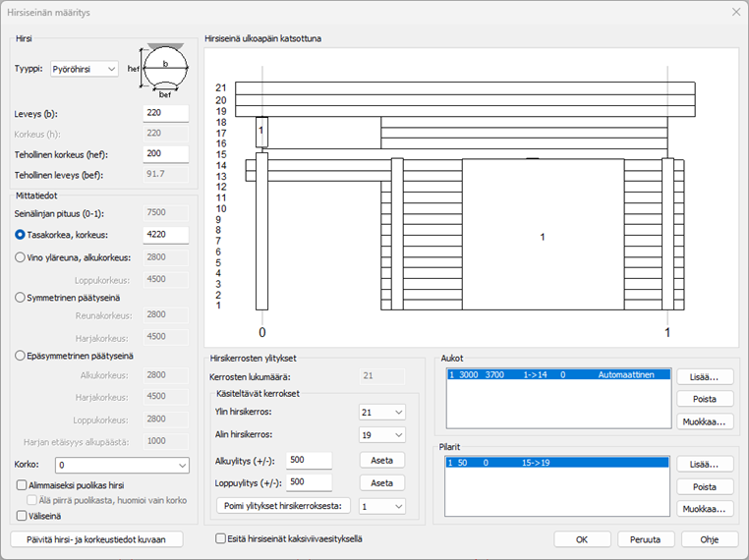Open the Tyyppi dropdown showing Pyöröhirsi

(x=84, y=70)
